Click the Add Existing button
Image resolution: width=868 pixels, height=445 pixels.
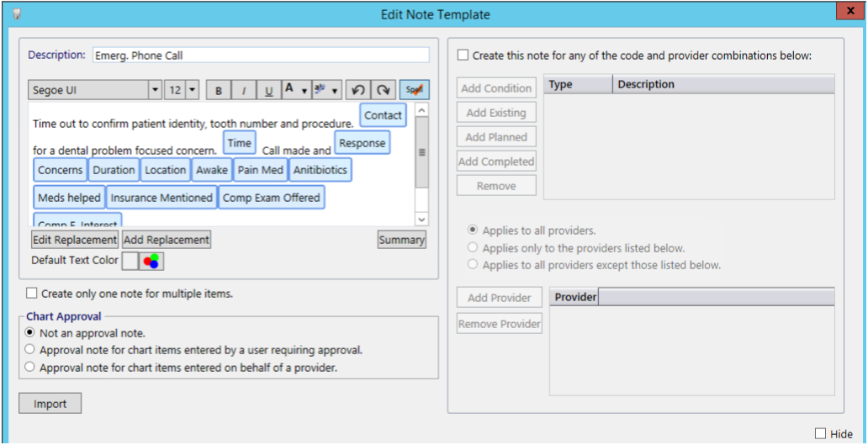pos(496,113)
